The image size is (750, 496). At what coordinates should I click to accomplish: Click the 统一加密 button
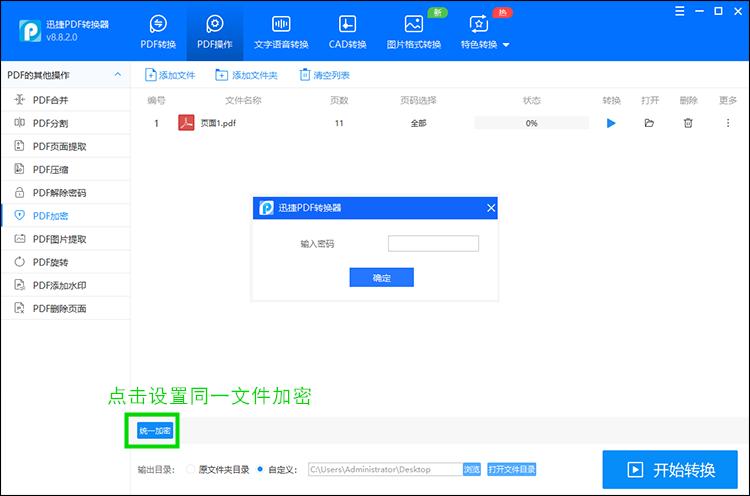(x=154, y=431)
